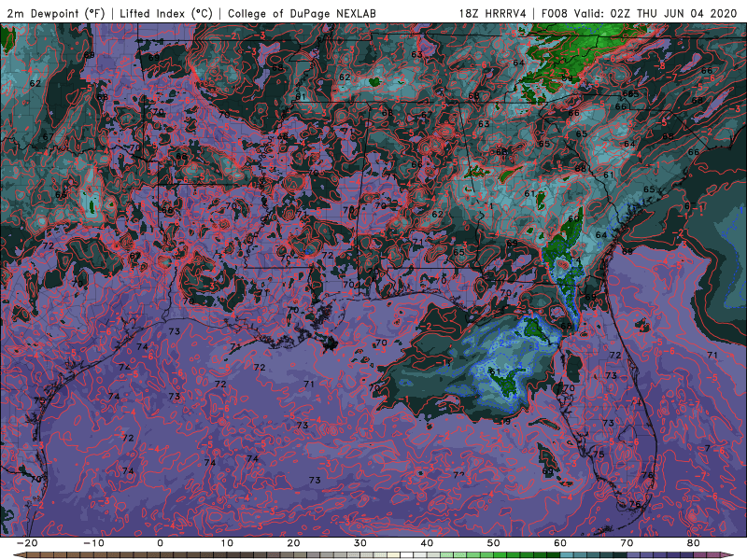747x560 pixels.
Task: Click the color scale label "30"
Action: pyautogui.click(x=360, y=543)
